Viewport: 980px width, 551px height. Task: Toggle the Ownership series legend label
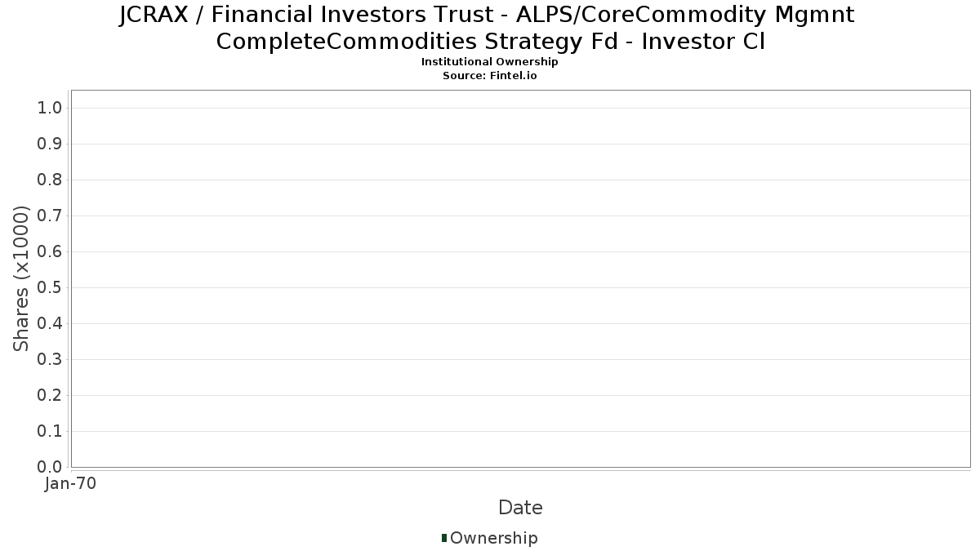click(493, 538)
